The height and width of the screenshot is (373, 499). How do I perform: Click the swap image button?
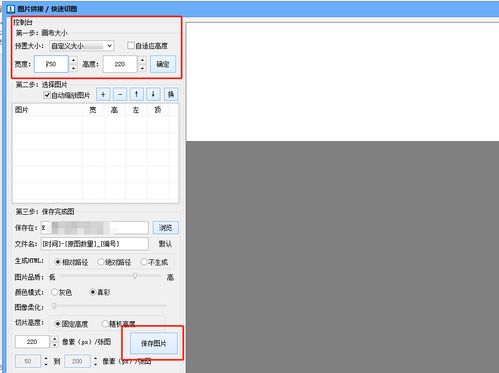tap(171, 94)
